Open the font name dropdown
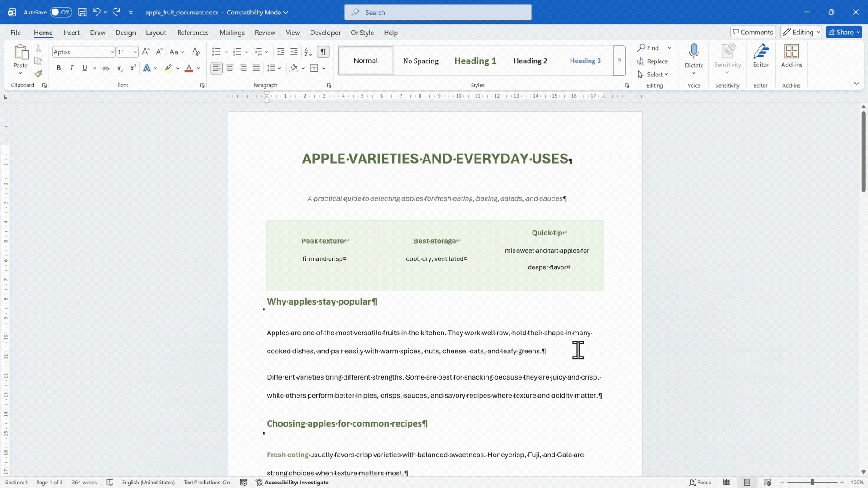 pos(112,52)
